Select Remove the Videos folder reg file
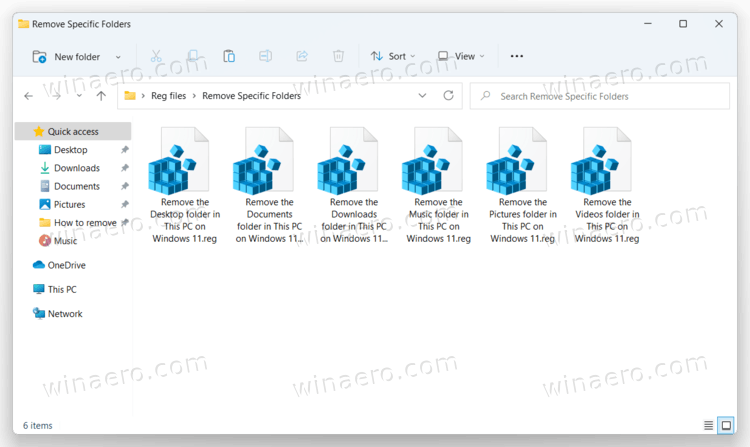Screen dimensions: 750x447 [x=607, y=185]
